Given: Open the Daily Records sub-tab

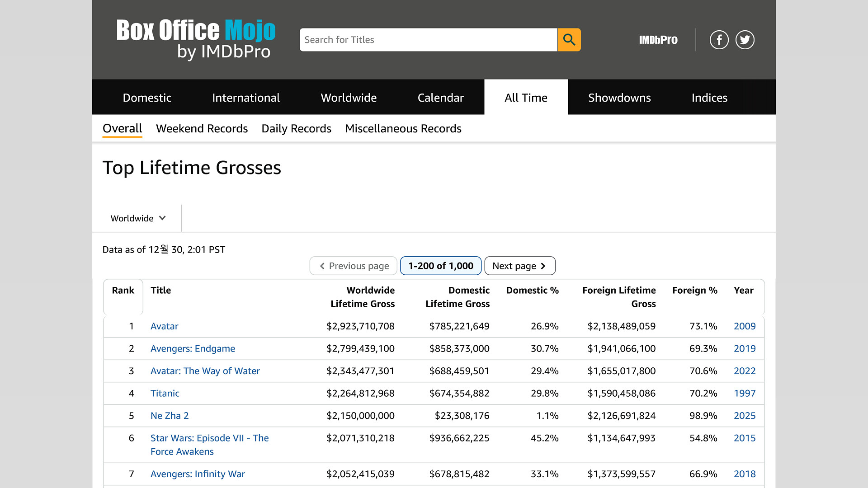Looking at the screenshot, I should coord(296,129).
